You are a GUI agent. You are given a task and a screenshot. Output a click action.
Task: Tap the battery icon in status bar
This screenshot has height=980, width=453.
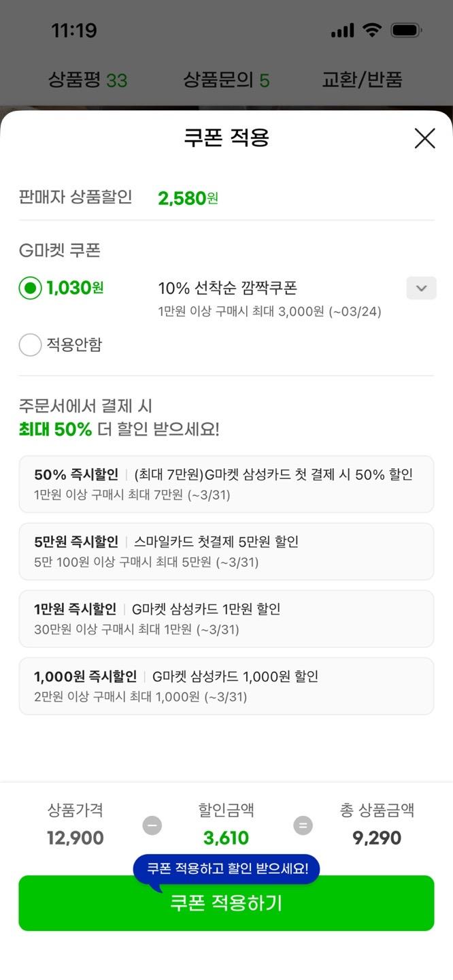(407, 31)
